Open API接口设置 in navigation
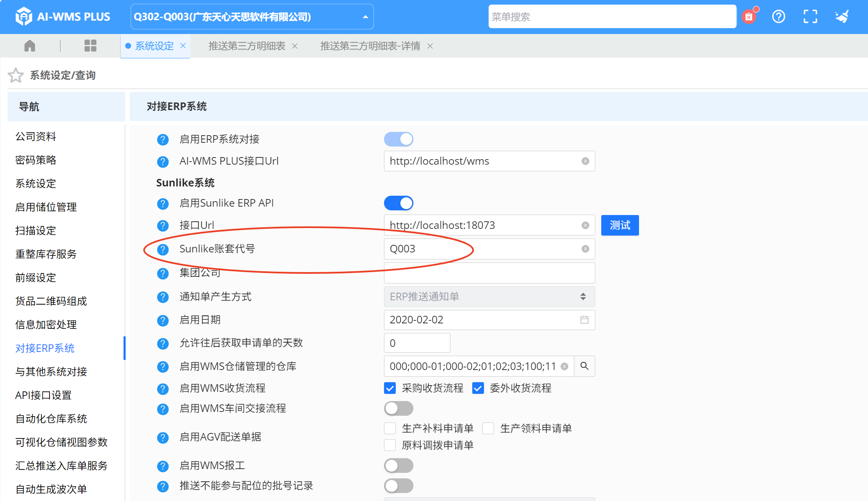 tap(43, 395)
